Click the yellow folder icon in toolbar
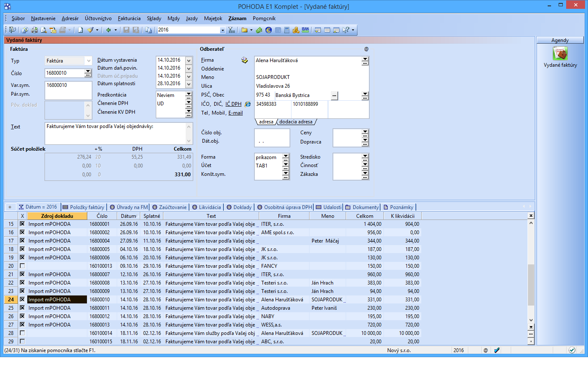The image size is (588, 371). 244,30
